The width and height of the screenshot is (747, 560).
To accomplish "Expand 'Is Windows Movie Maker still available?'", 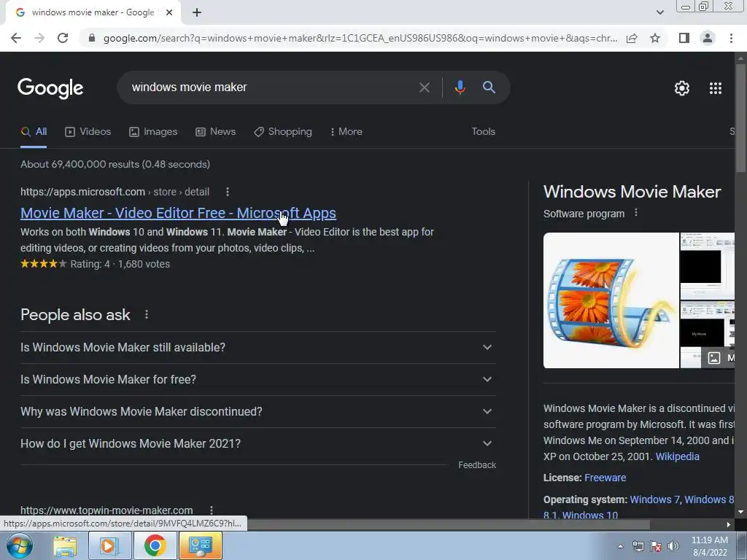I will [258, 348].
